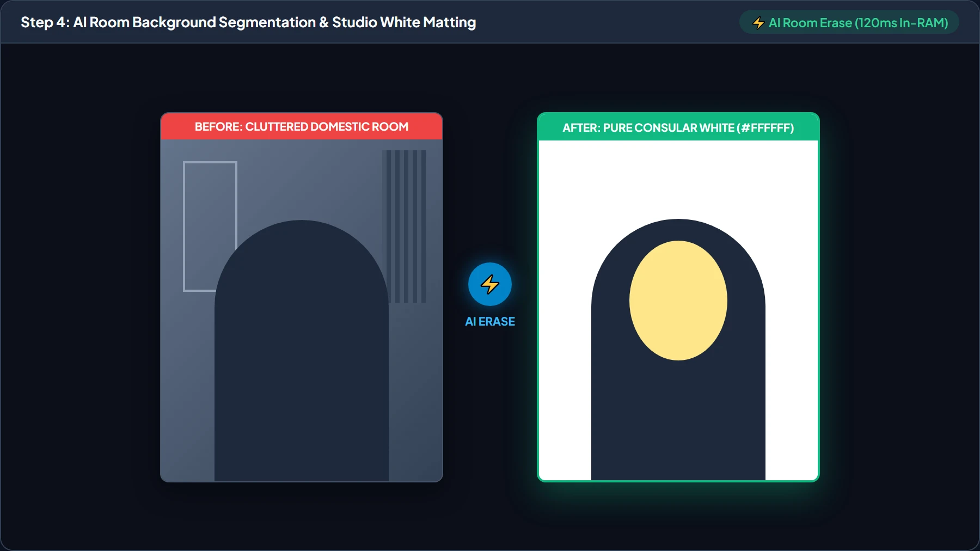Click the 'AI ERASE' caption text
The height and width of the screenshot is (551, 980).
(x=490, y=322)
